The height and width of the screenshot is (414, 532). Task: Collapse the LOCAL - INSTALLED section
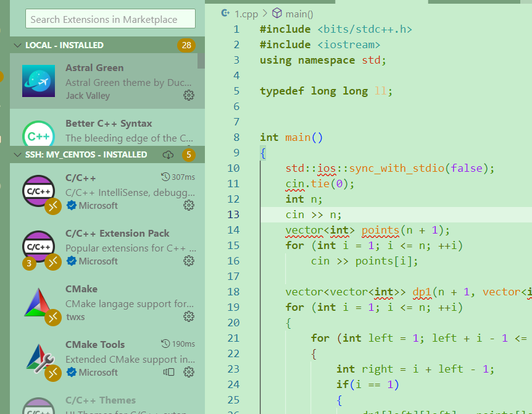click(17, 44)
